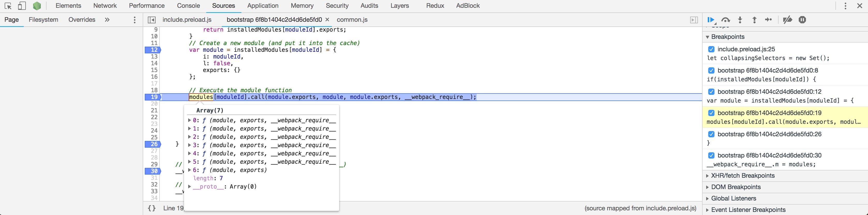
Task: Select the Filesystem navigator tab
Action: [x=43, y=20]
